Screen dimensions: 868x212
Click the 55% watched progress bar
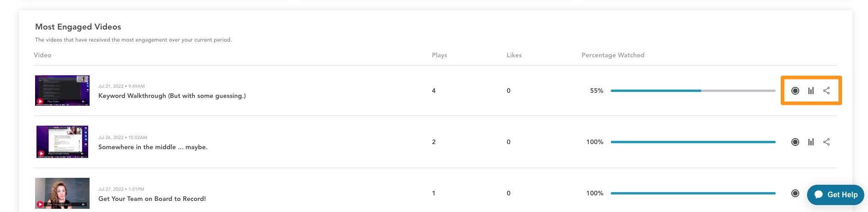693,91
